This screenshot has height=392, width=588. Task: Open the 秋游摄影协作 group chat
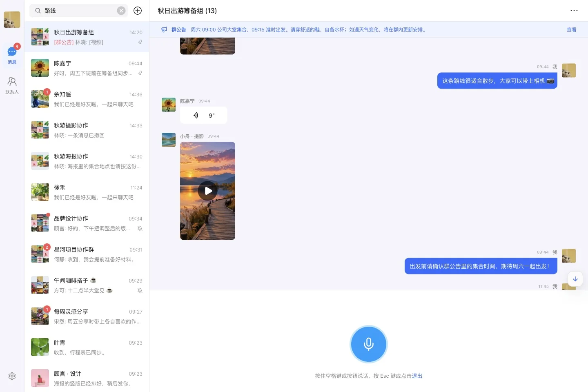(x=87, y=130)
